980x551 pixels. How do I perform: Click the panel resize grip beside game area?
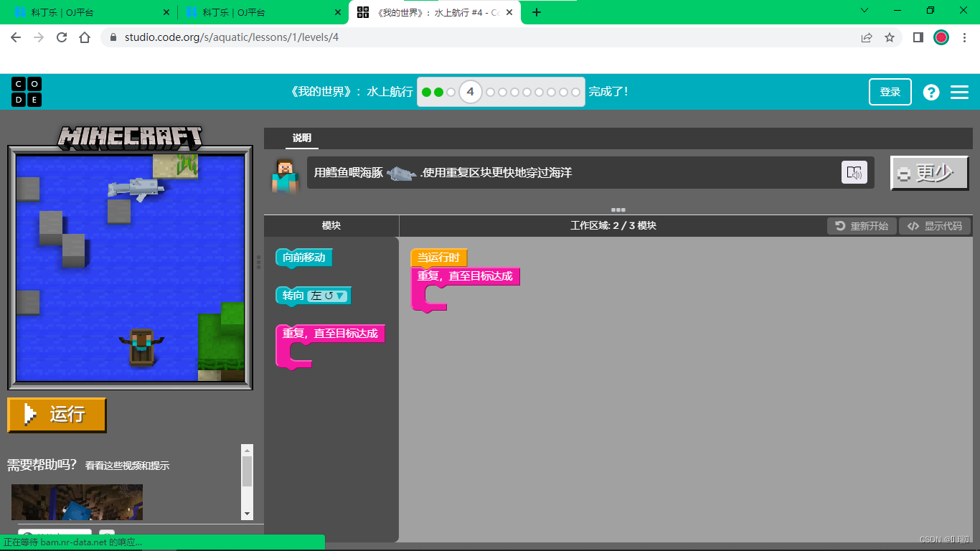click(x=258, y=263)
